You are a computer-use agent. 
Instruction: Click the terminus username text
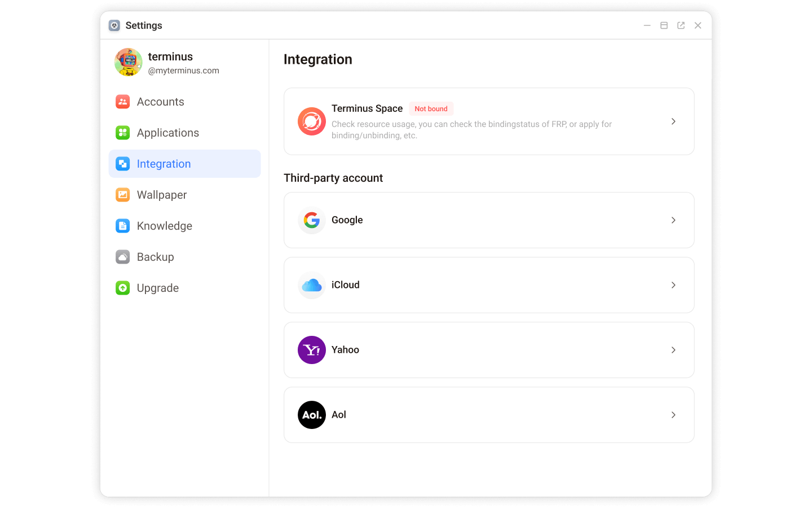tap(170, 56)
